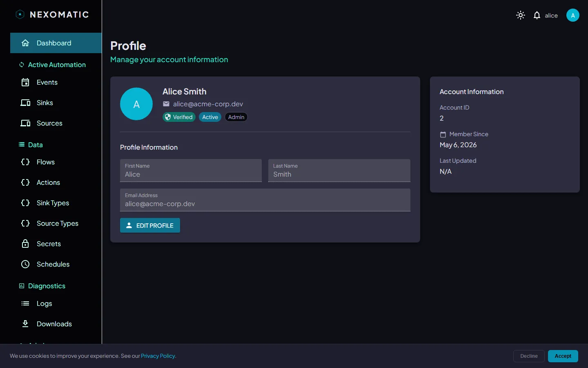
Task: Toggle light theme with sun icon
Action: [521, 16]
